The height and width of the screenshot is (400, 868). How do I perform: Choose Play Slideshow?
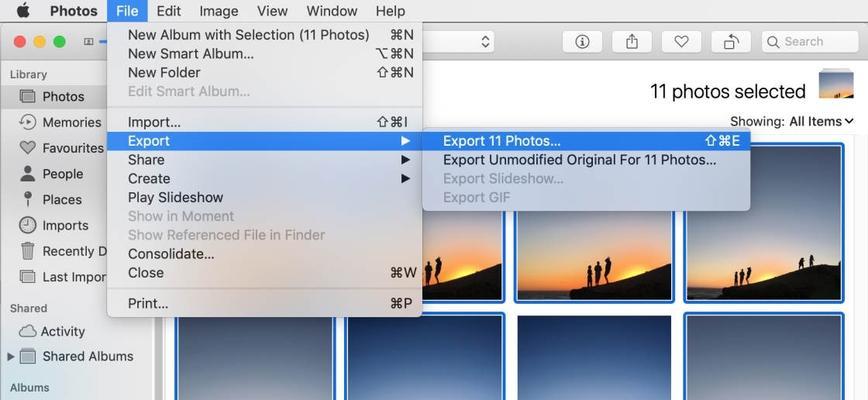(x=264, y=198)
